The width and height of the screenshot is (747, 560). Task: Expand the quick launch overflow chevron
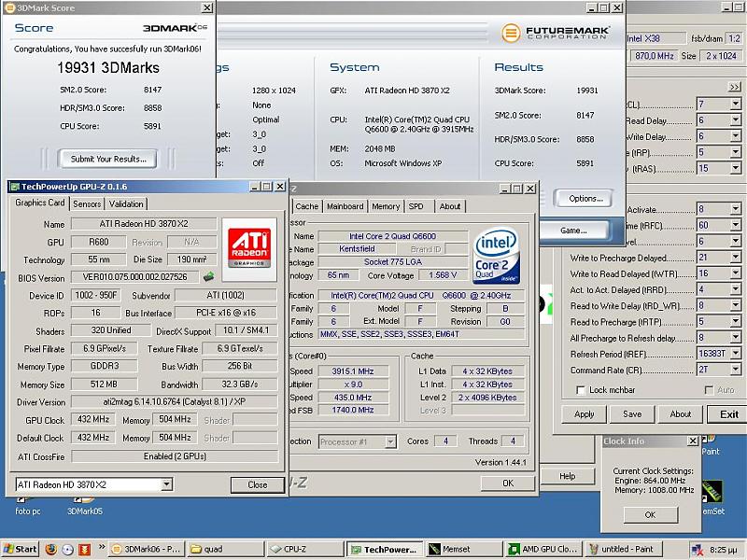coord(102,547)
